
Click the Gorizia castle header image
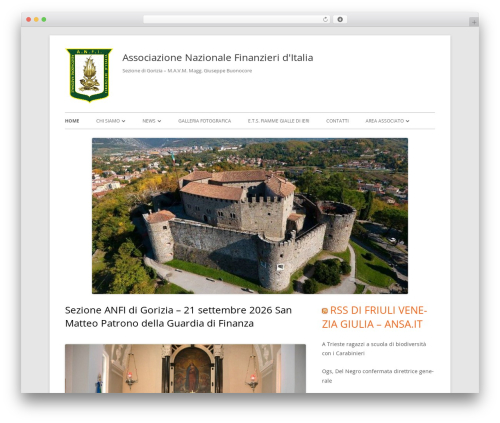[x=250, y=216]
